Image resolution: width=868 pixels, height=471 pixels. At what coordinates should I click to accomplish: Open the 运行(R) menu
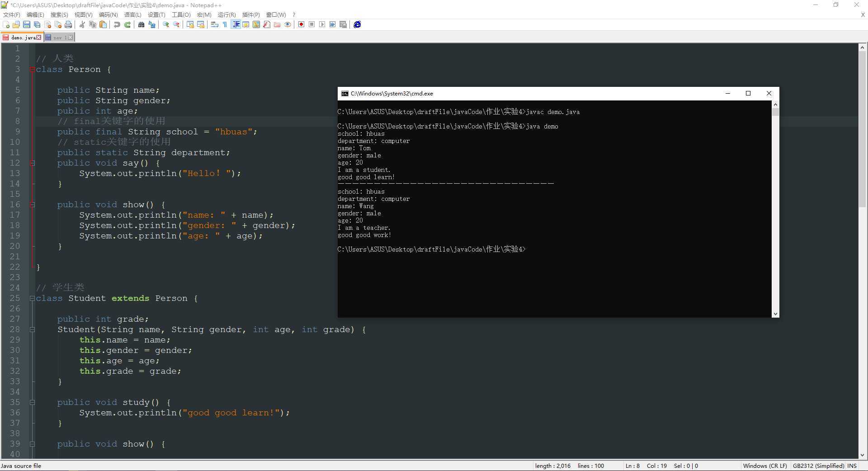[x=226, y=15]
